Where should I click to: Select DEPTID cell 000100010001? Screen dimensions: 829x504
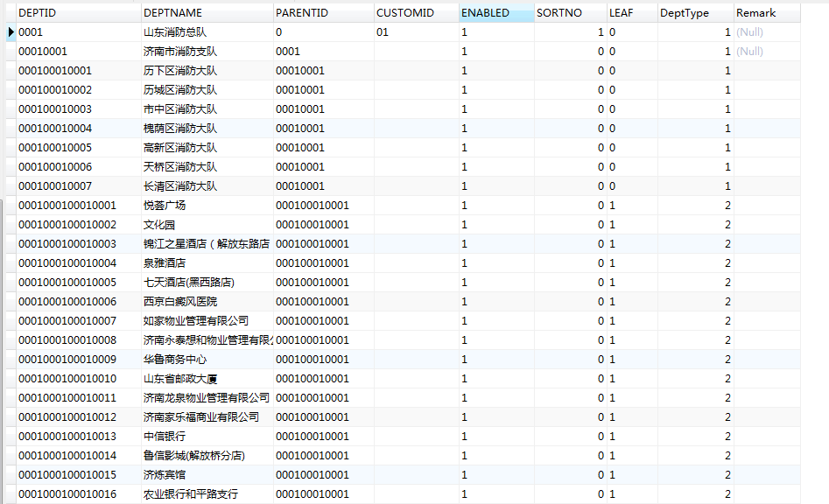tap(78, 71)
